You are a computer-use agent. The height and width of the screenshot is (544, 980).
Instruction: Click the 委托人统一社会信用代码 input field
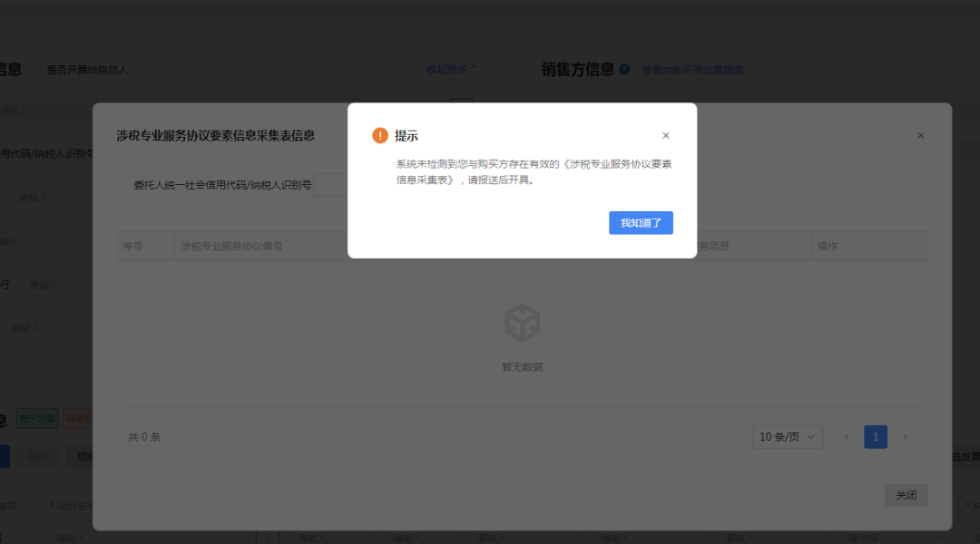[x=330, y=185]
